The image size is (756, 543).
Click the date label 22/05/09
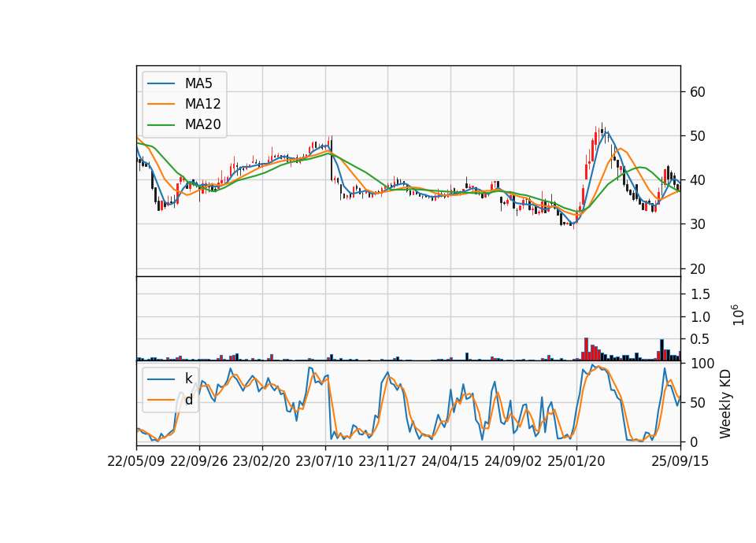[136, 461]
